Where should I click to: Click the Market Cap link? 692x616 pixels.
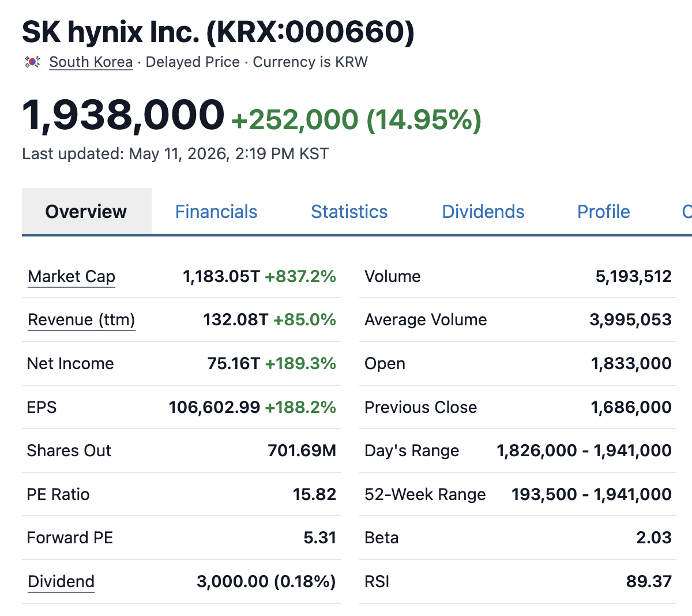(72, 276)
